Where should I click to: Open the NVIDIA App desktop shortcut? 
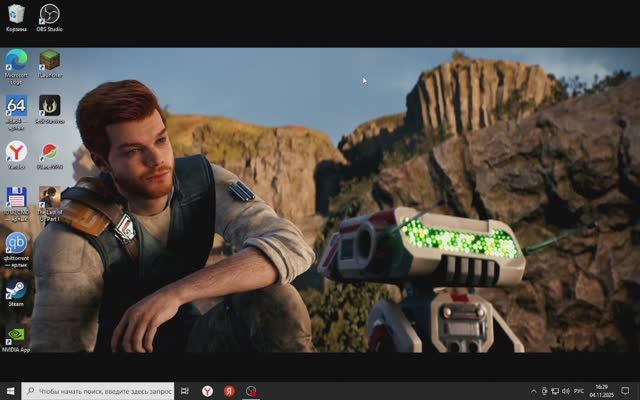coord(16,339)
